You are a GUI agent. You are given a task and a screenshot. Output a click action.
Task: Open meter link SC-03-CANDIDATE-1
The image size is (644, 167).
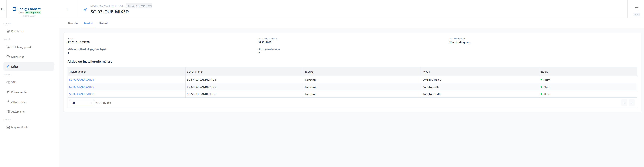tap(81, 80)
